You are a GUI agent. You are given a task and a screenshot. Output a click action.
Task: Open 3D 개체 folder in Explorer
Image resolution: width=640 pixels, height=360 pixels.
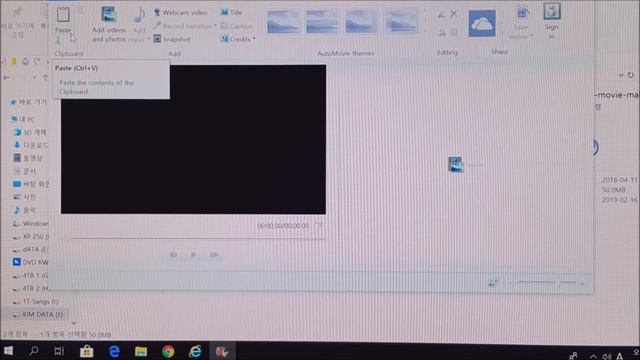(x=30, y=132)
